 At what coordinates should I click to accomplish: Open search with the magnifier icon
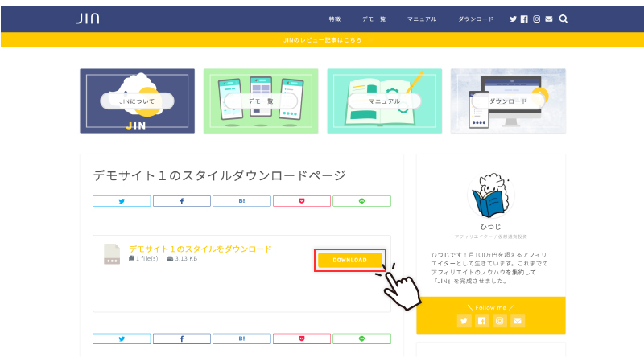(563, 19)
